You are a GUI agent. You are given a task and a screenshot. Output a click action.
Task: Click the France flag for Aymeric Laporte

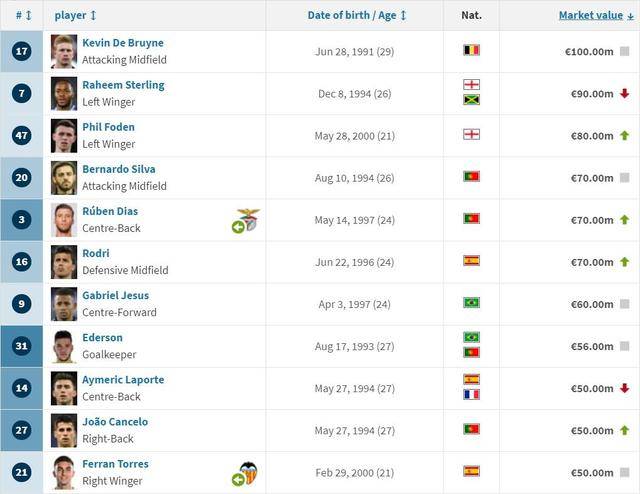[471, 394]
